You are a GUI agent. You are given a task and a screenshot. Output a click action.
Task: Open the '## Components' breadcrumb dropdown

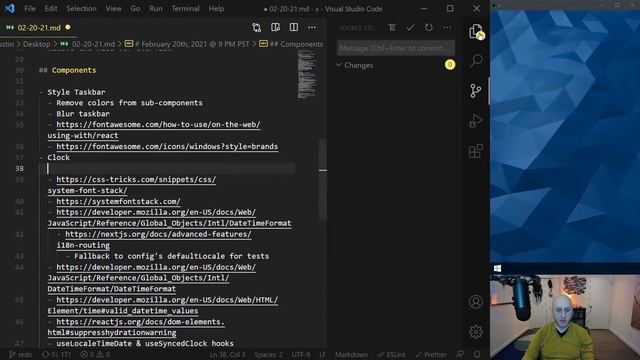pos(291,44)
